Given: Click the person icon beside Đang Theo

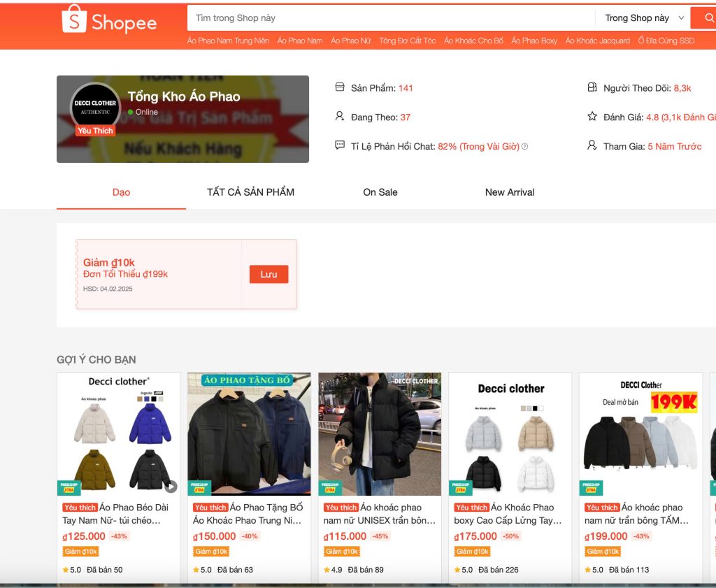Looking at the screenshot, I should (x=340, y=117).
